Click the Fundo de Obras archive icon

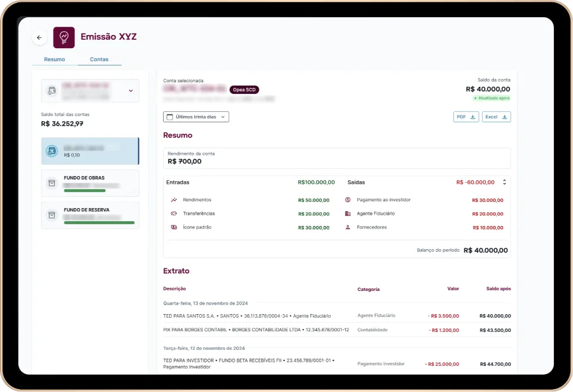(52, 183)
